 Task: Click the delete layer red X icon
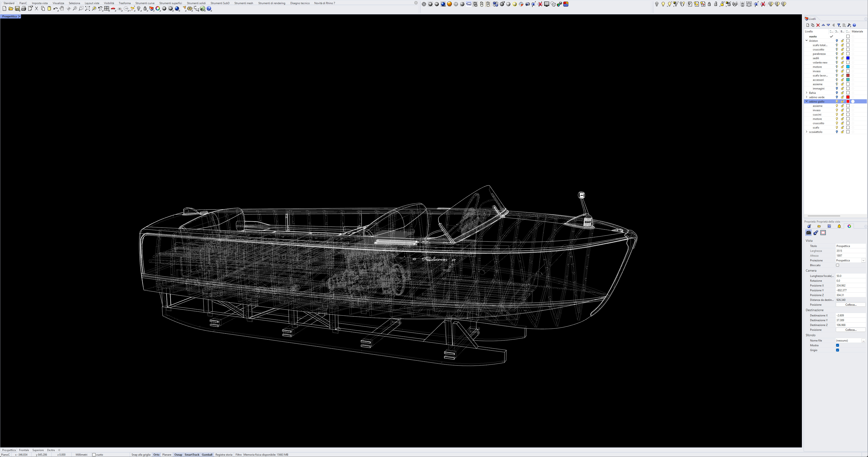pos(818,25)
